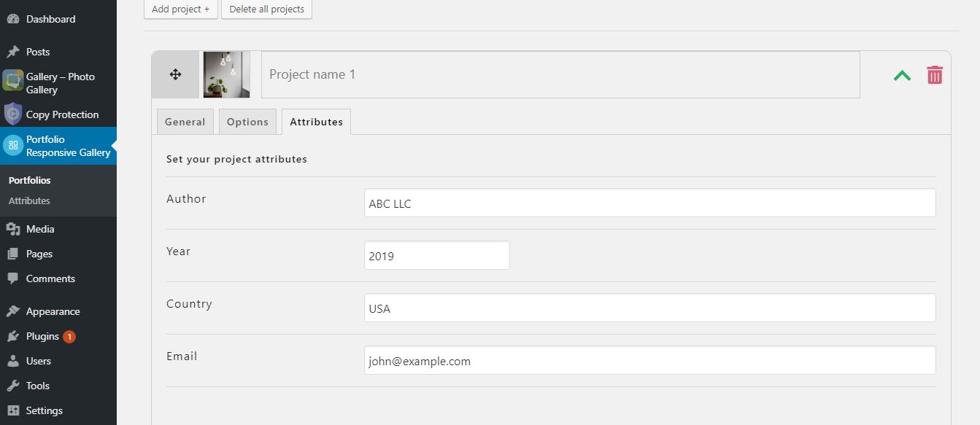Screen dimensions: 980x425
Task: Open Dashboard icon in the sidebar
Action: pos(13,20)
